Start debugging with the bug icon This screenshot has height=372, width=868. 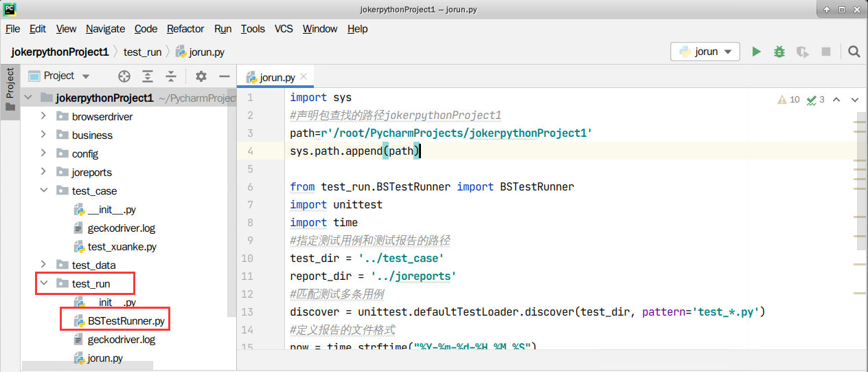[779, 52]
